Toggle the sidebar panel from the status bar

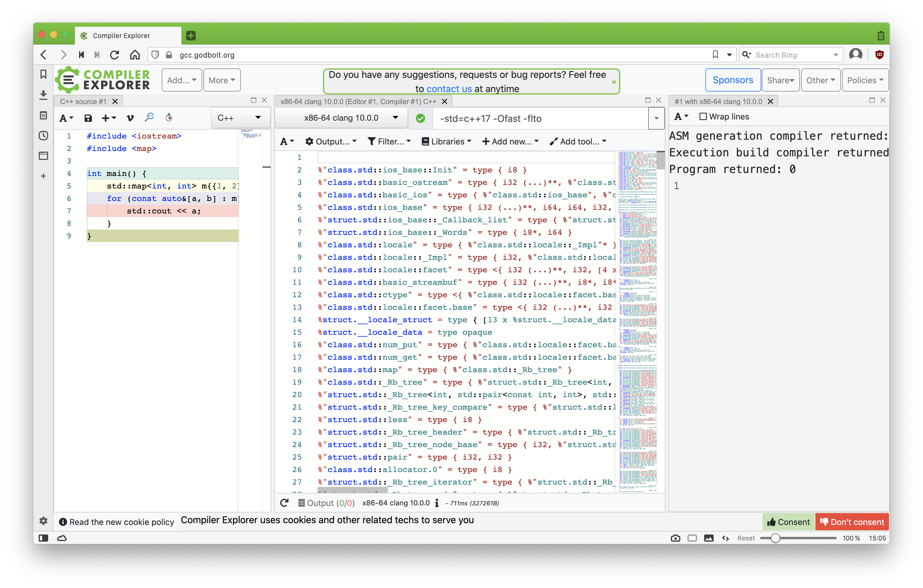click(43, 538)
